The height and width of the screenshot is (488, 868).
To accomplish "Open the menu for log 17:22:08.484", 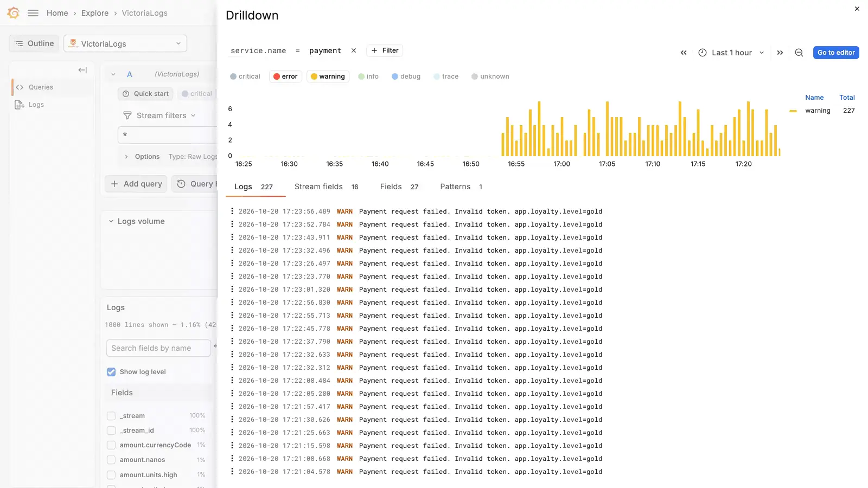I will coord(232,380).
